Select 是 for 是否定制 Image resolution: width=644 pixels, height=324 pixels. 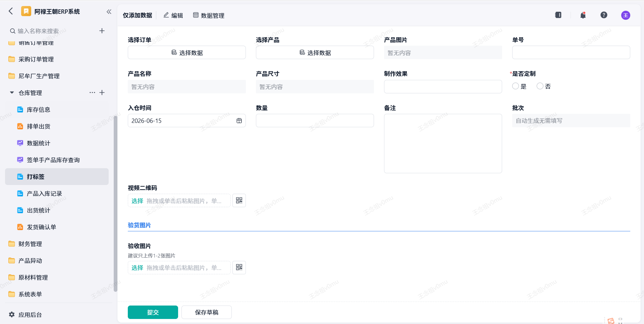click(x=516, y=86)
